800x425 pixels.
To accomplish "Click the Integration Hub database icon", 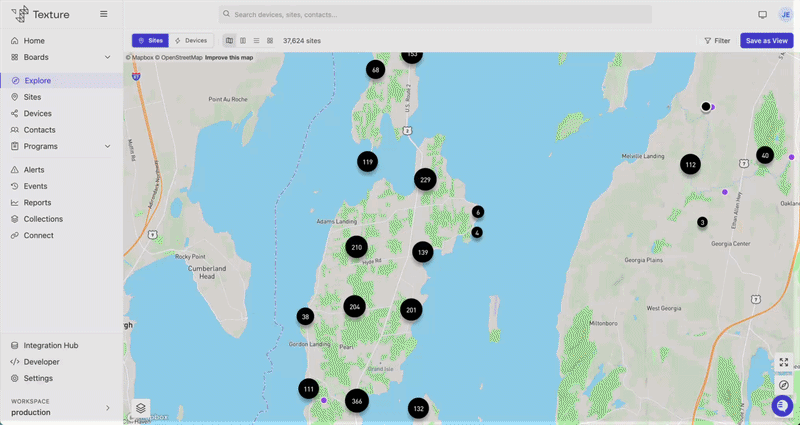I will [x=15, y=345].
